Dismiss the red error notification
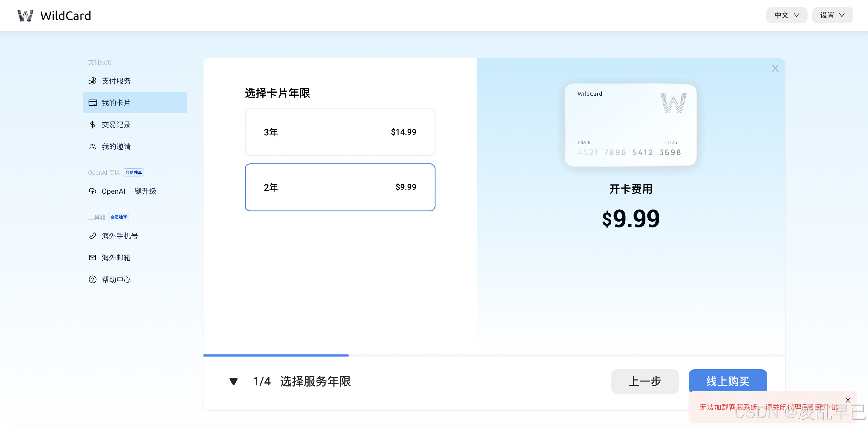The height and width of the screenshot is (427, 868). coord(848,400)
